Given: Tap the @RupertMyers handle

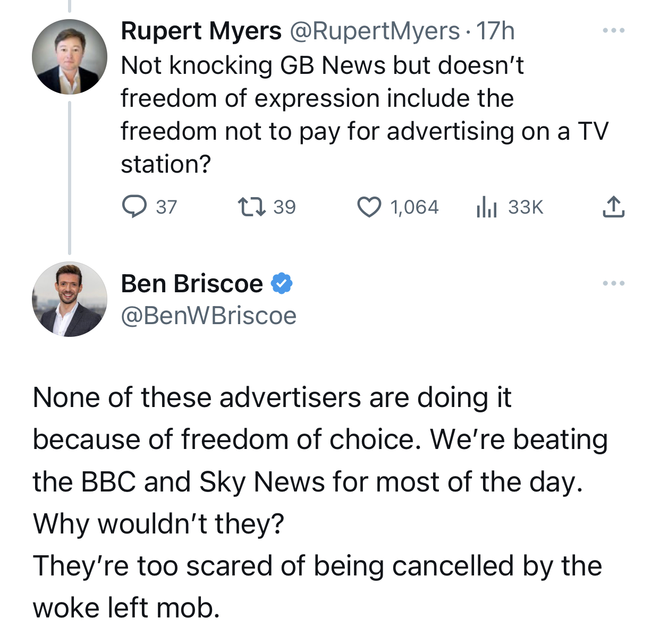Looking at the screenshot, I should pyautogui.click(x=375, y=31).
